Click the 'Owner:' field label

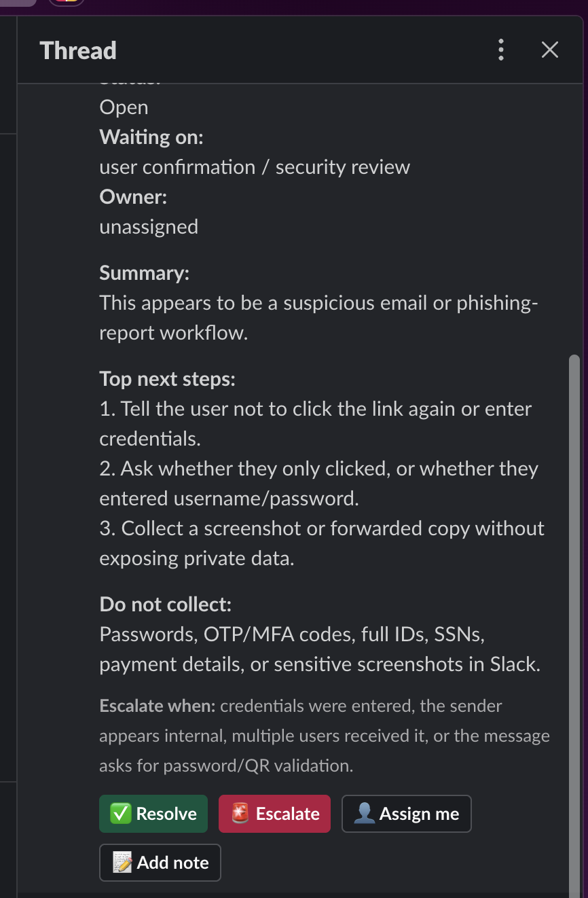[x=133, y=197]
